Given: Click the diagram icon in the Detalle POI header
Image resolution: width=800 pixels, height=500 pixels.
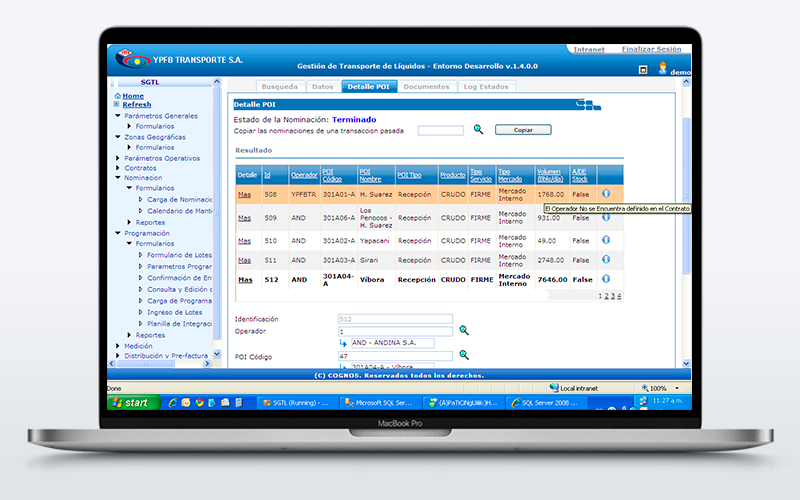Looking at the screenshot, I should (588, 105).
